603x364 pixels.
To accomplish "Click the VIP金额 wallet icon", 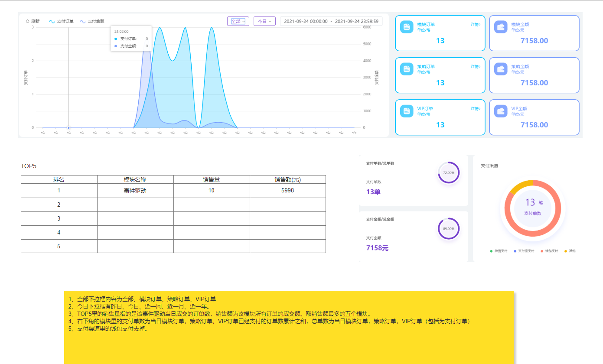I will pyautogui.click(x=501, y=111).
